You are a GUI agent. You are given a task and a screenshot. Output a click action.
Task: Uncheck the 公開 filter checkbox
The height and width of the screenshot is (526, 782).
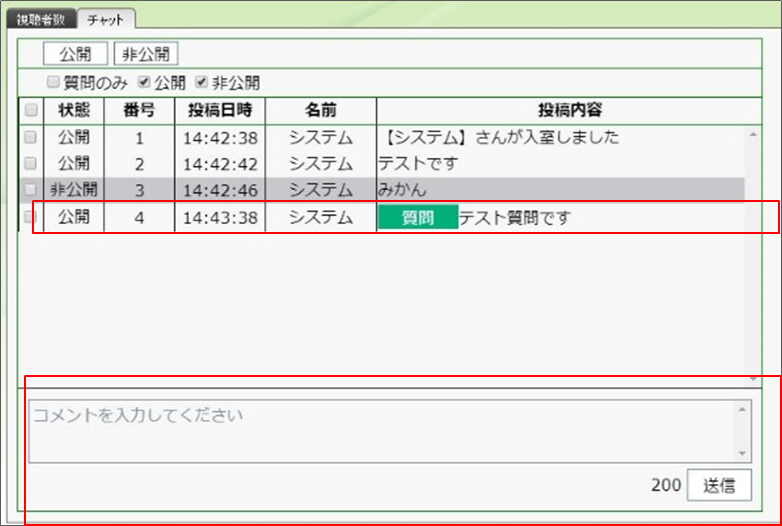(144, 82)
